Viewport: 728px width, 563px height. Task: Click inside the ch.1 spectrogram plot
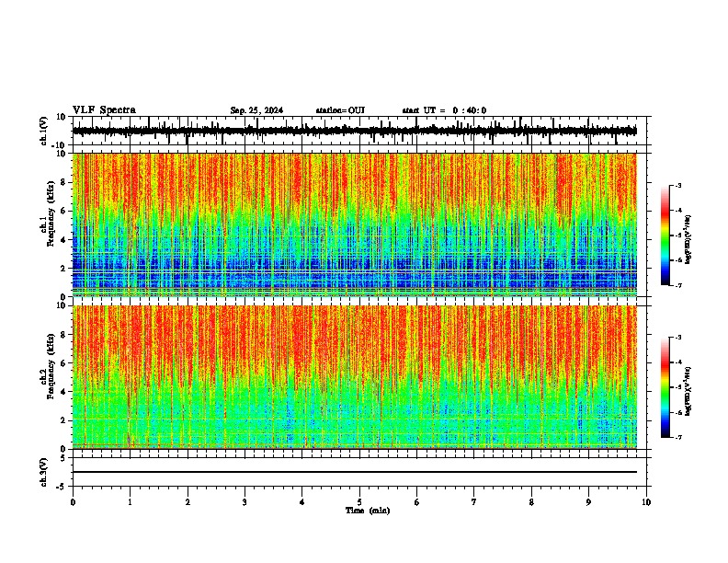[355, 224]
